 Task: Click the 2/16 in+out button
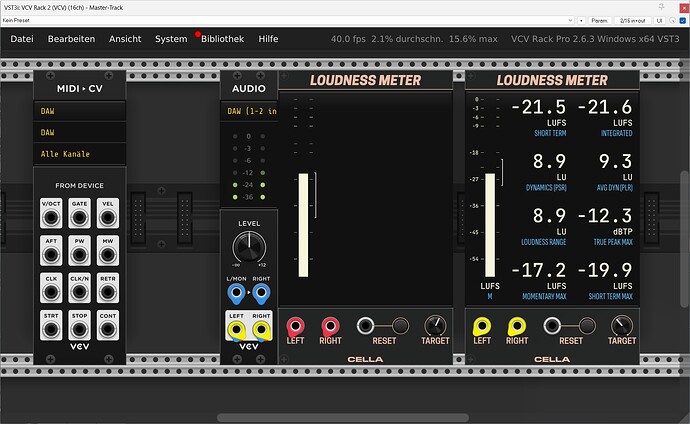click(x=632, y=21)
